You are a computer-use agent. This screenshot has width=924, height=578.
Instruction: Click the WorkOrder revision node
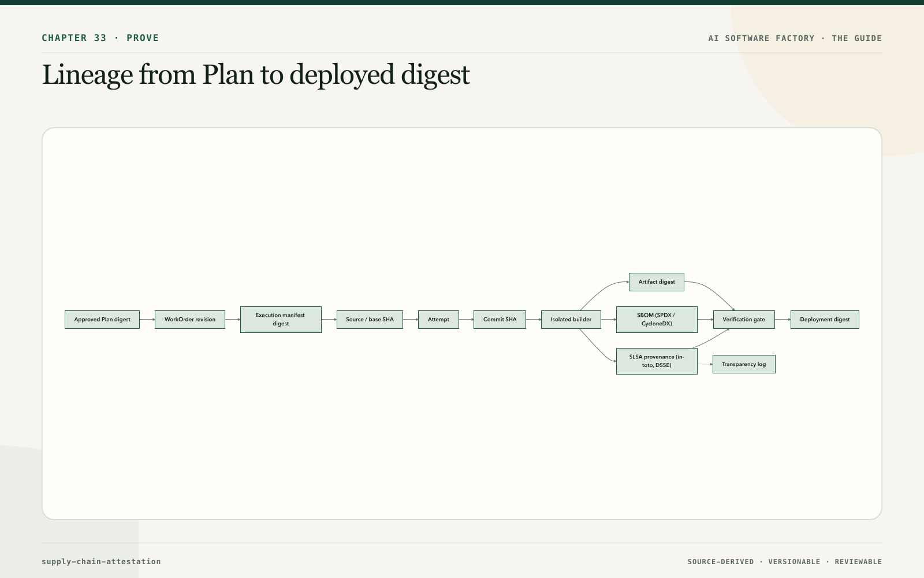point(190,320)
